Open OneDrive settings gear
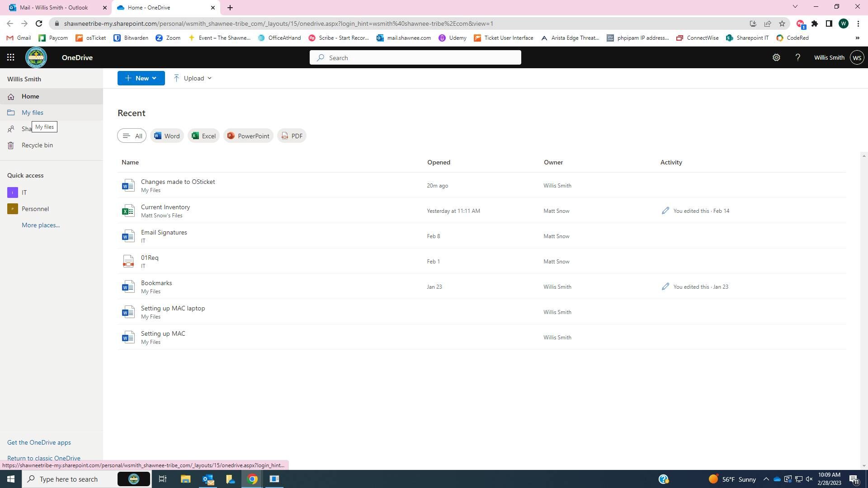This screenshot has height=488, width=868. [776, 57]
